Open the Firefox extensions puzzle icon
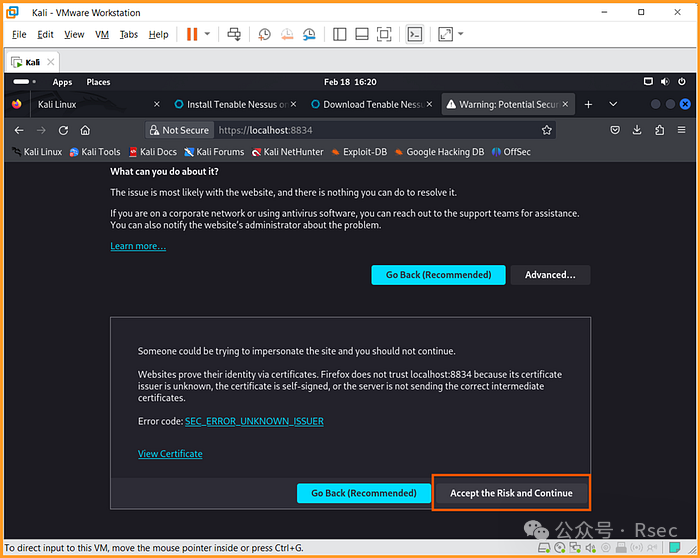Viewport: 700px width, 558px height. pos(659,130)
